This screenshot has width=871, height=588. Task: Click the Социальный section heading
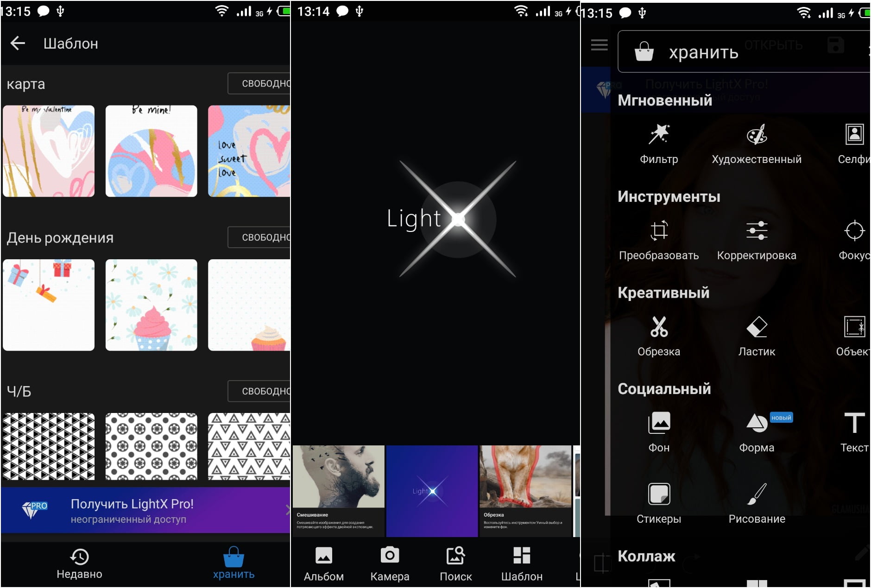664,388
